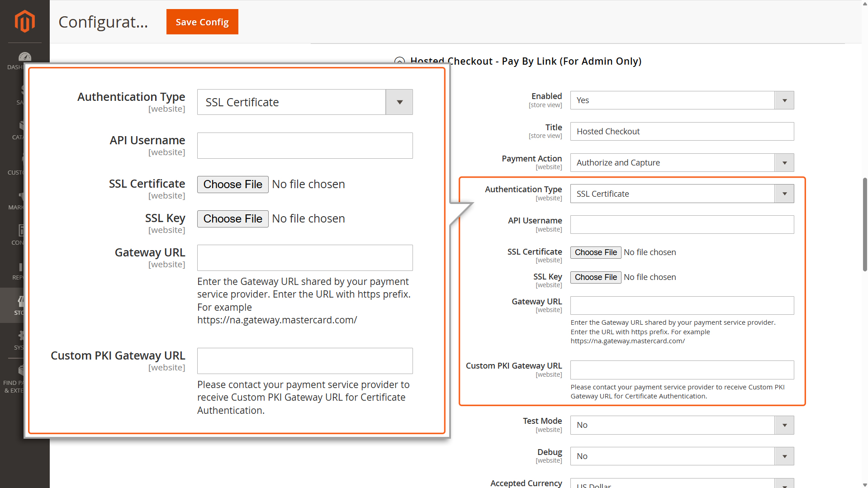Click the Magento logo icon

click(24, 21)
